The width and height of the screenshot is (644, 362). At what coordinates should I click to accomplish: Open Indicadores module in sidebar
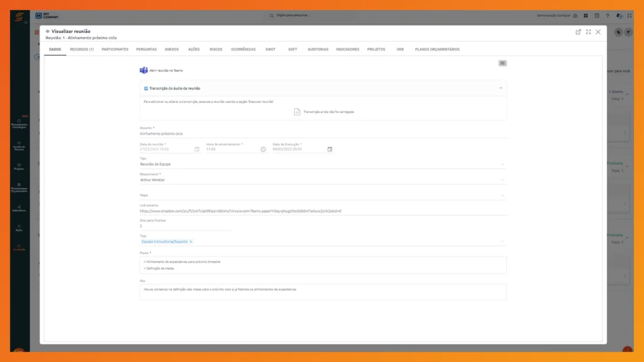click(x=19, y=208)
